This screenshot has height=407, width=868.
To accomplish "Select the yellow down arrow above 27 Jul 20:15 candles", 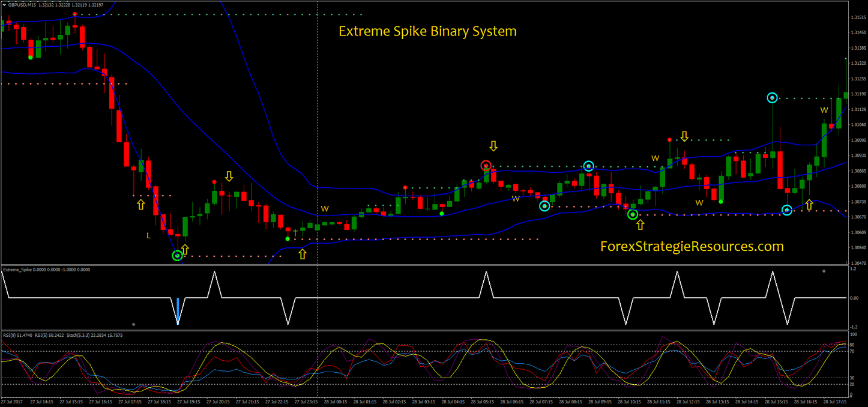I will coord(229,177).
